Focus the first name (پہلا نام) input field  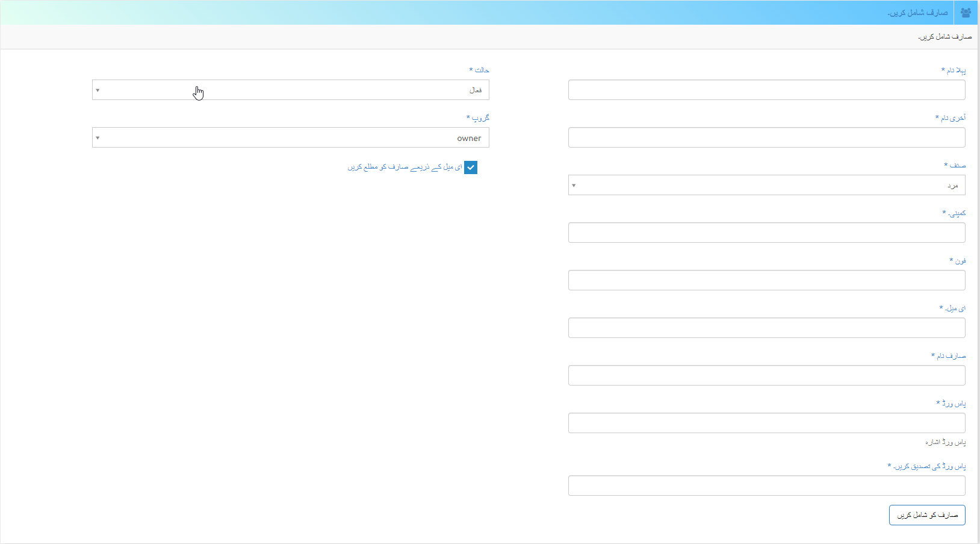766,90
